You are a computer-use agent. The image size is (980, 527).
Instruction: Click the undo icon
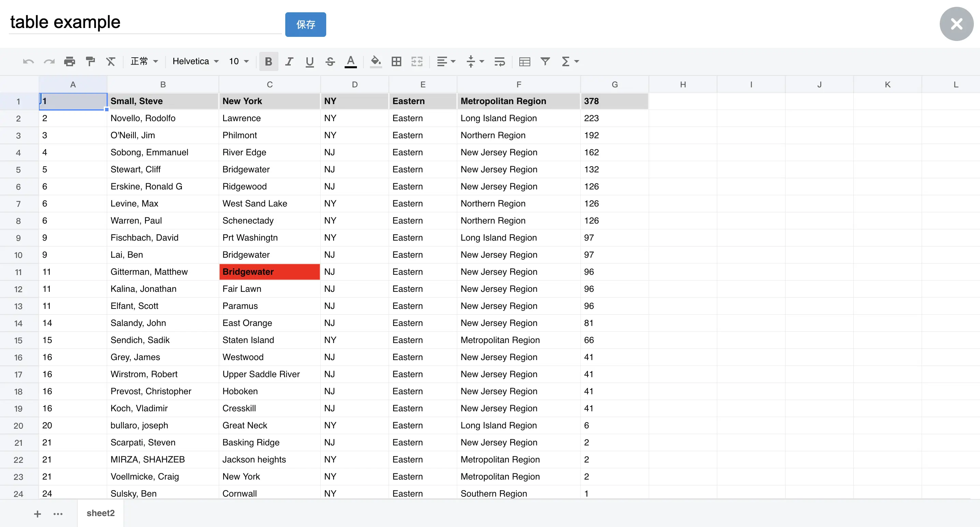(29, 62)
